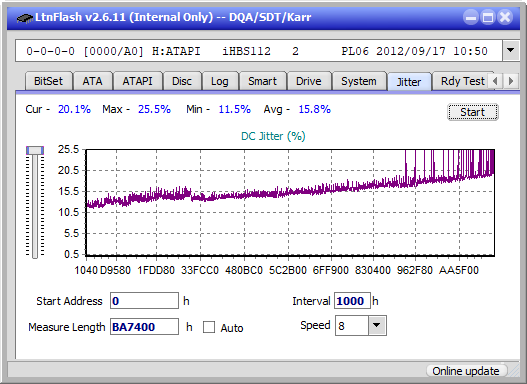Minimize the LtnFlash window
Viewport: 527px width, 384px height.
point(471,17)
